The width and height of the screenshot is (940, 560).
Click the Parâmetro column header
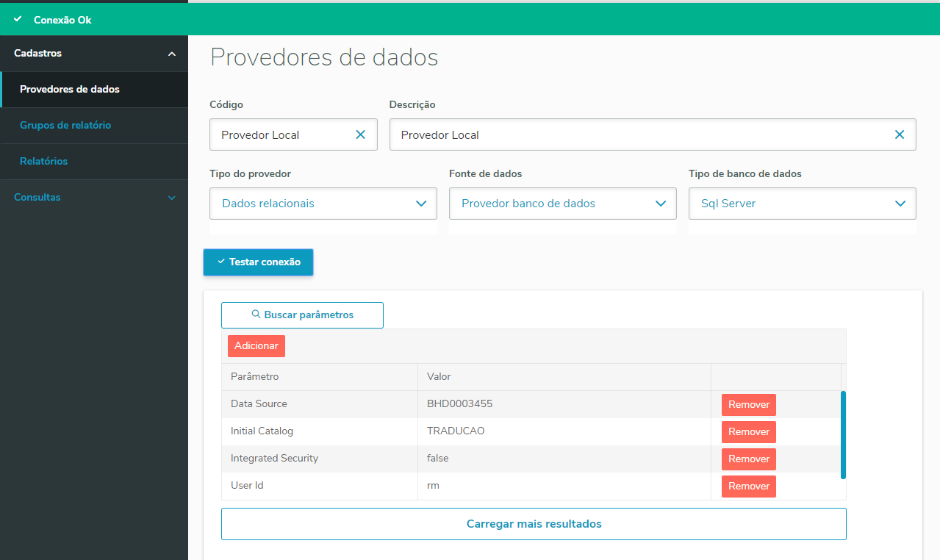[320, 377]
